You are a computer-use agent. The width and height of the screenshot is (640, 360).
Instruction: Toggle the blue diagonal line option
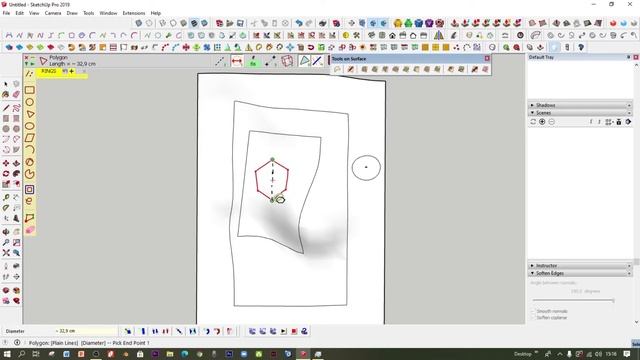pyautogui.click(x=317, y=61)
